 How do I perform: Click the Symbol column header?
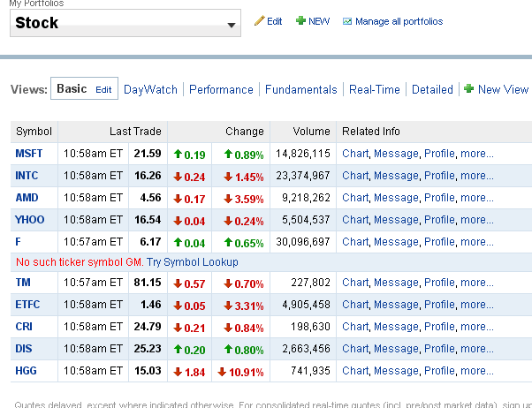click(x=34, y=132)
